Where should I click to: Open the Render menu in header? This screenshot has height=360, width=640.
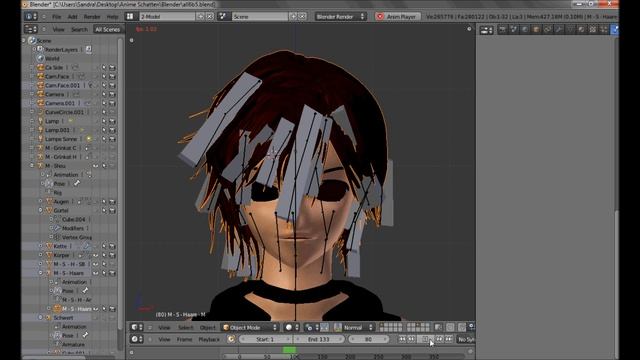click(92, 17)
